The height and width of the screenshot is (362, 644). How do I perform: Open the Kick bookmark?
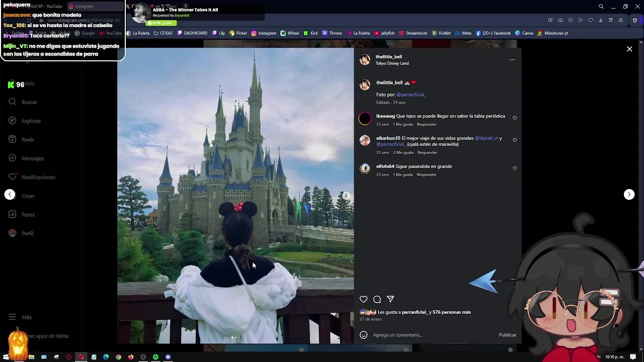(x=310, y=33)
